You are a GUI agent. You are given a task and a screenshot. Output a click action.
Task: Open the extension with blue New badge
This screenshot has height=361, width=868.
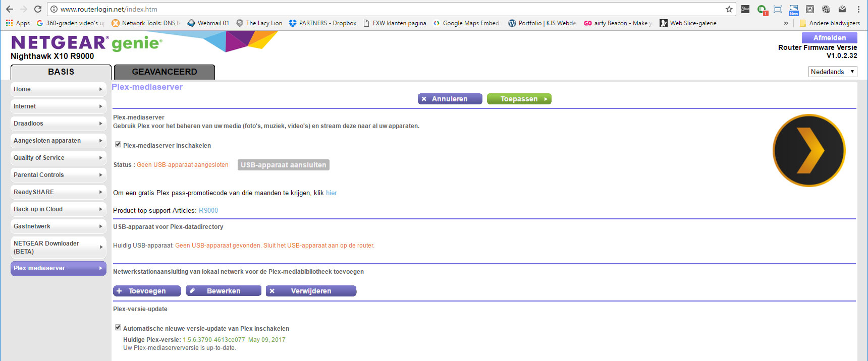coord(794,10)
